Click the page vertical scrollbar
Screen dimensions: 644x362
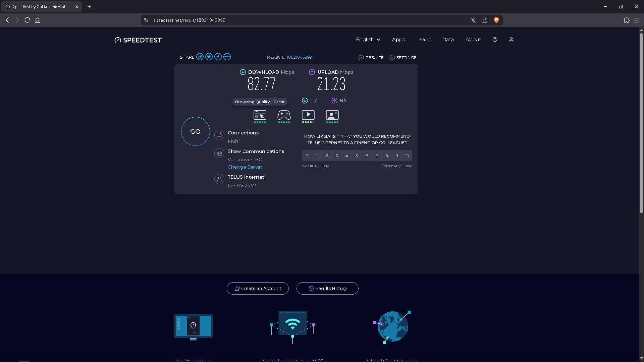(x=641, y=123)
